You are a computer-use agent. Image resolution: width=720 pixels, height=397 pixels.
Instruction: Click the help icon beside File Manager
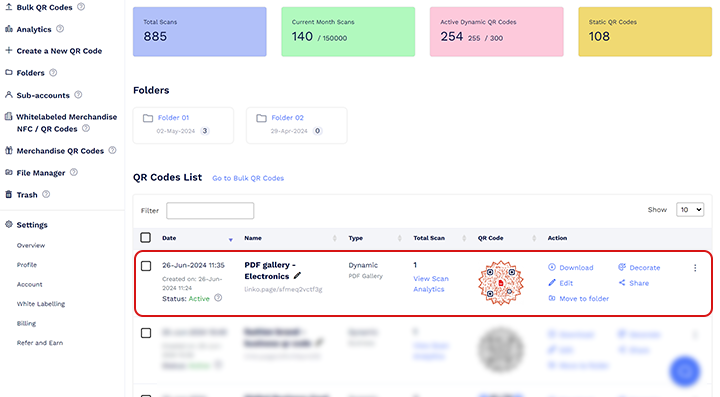tap(73, 172)
